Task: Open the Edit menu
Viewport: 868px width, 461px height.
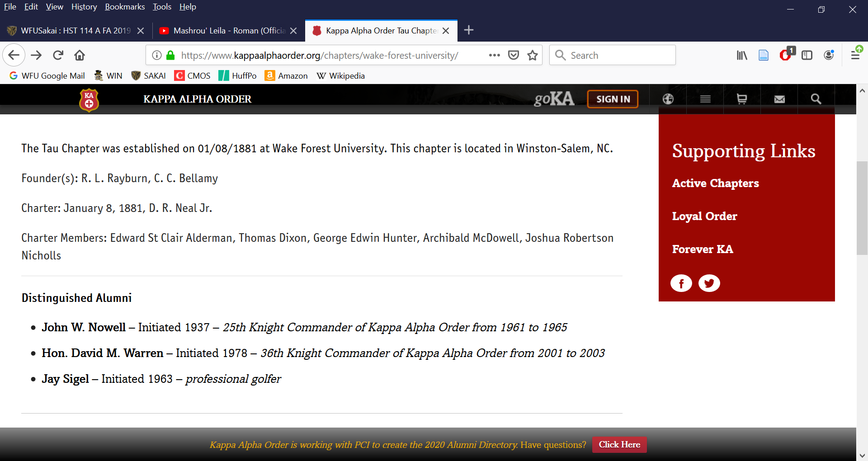Action: click(x=31, y=7)
